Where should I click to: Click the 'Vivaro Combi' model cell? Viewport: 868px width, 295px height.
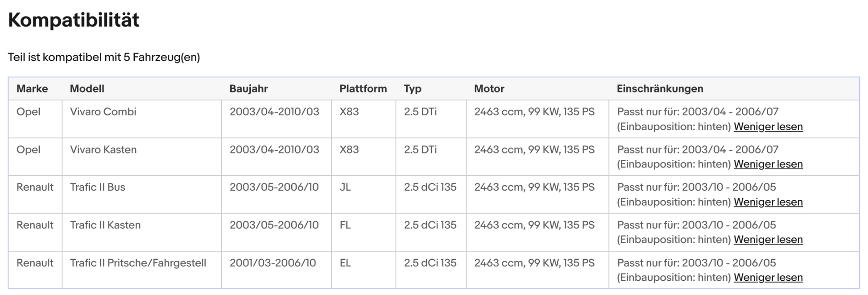103,112
